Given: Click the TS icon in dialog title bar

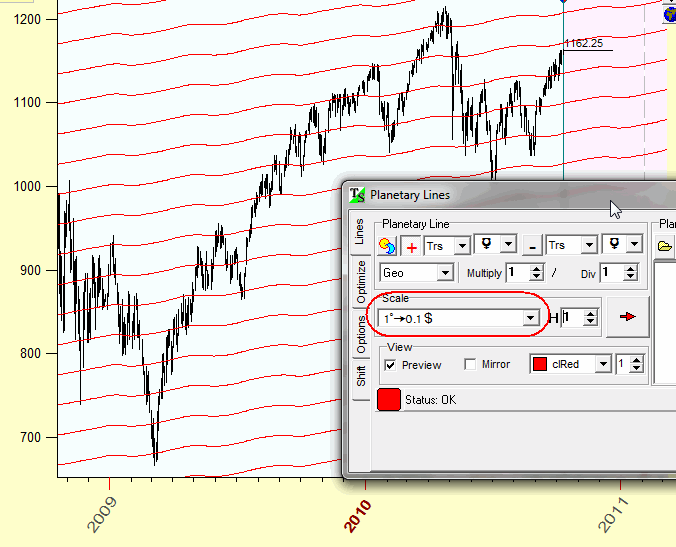Looking at the screenshot, I should [x=357, y=195].
